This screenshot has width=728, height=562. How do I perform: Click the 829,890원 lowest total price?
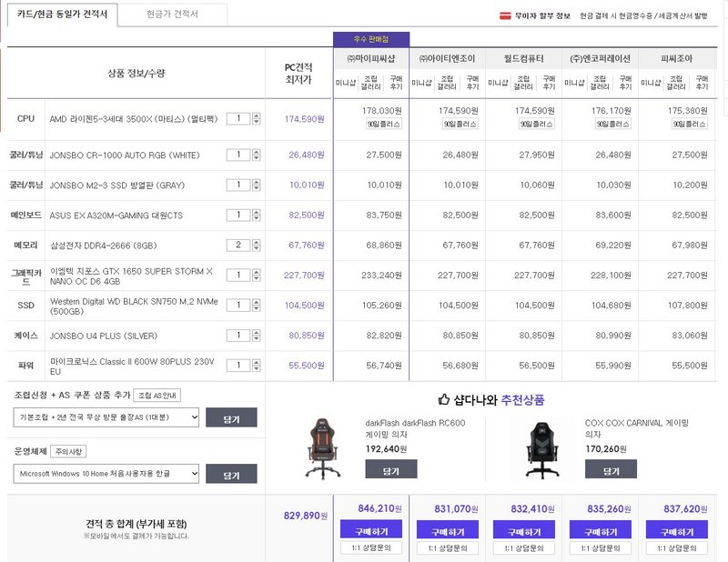pos(306,516)
